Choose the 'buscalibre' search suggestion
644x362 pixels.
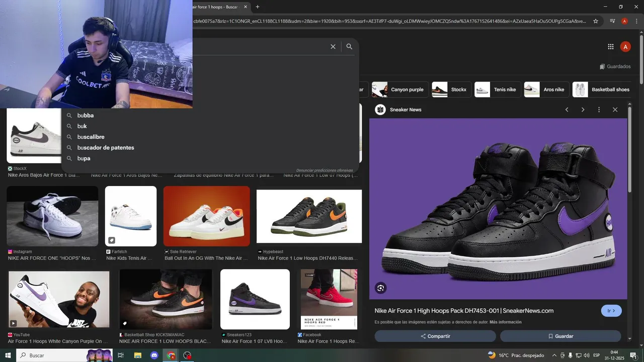[x=210, y=137]
